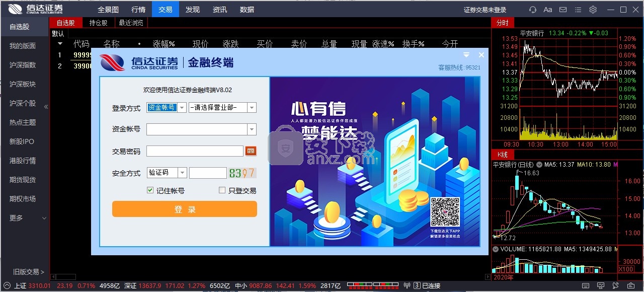Close the Cinda login dialog

(481, 55)
